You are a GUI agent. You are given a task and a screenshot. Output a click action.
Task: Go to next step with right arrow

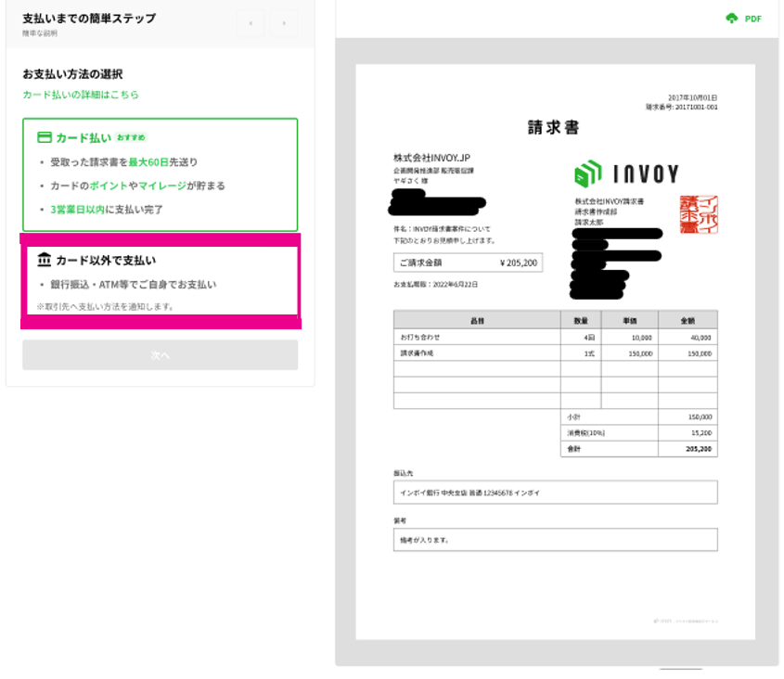click(x=284, y=23)
